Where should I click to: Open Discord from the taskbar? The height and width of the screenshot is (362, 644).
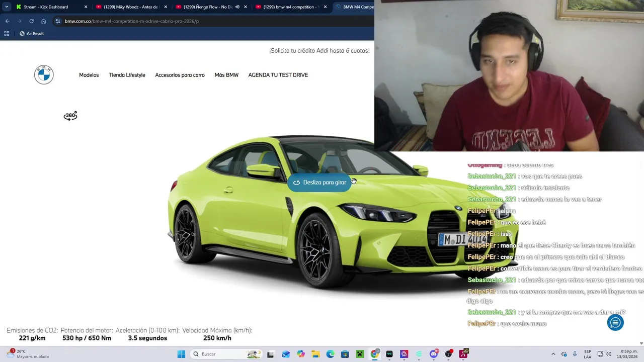tap(434, 354)
